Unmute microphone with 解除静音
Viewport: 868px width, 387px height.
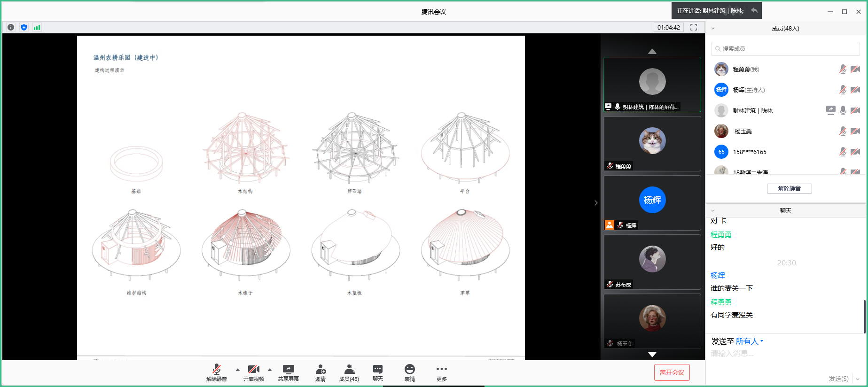click(217, 372)
